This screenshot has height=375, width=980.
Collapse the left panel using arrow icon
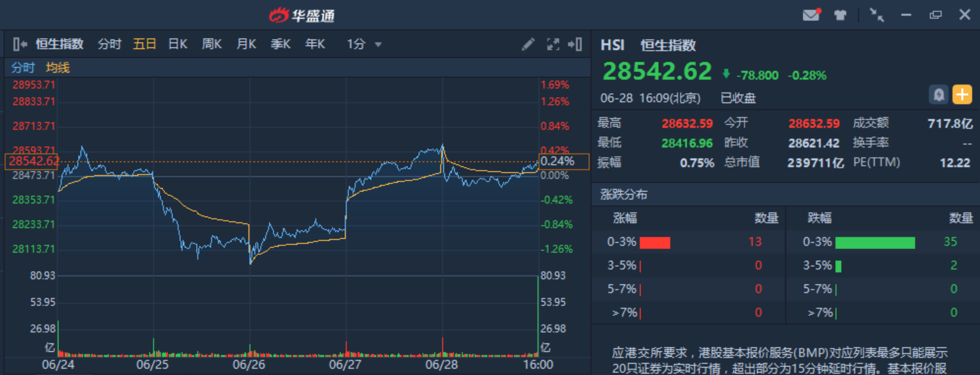[20, 45]
